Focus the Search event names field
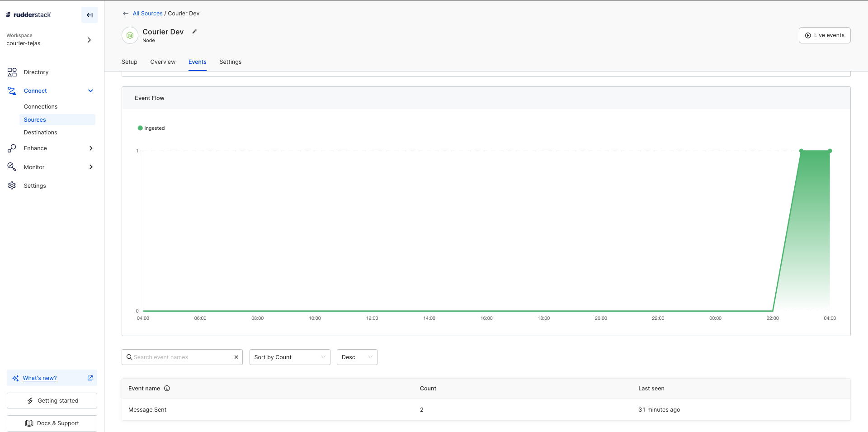868x432 pixels. [x=182, y=357]
